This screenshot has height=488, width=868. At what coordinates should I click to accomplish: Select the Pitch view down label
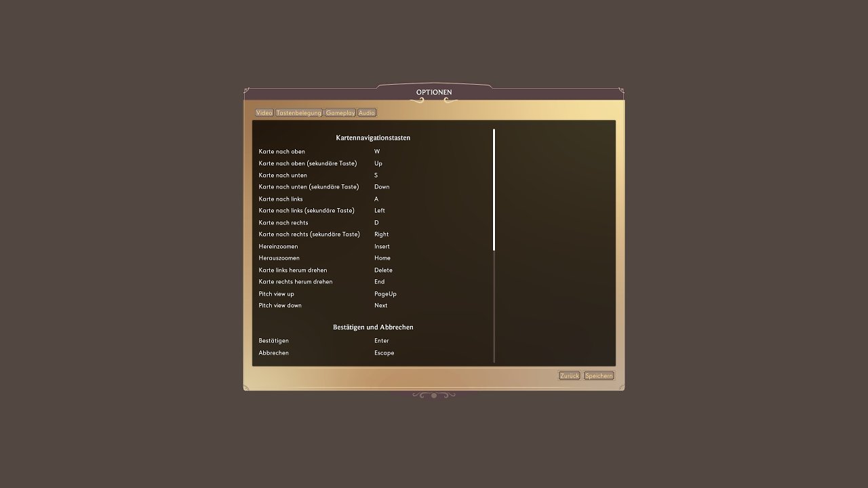click(280, 306)
